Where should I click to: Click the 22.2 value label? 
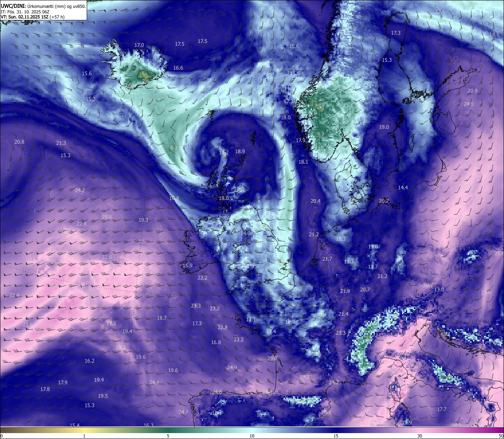[202, 278]
